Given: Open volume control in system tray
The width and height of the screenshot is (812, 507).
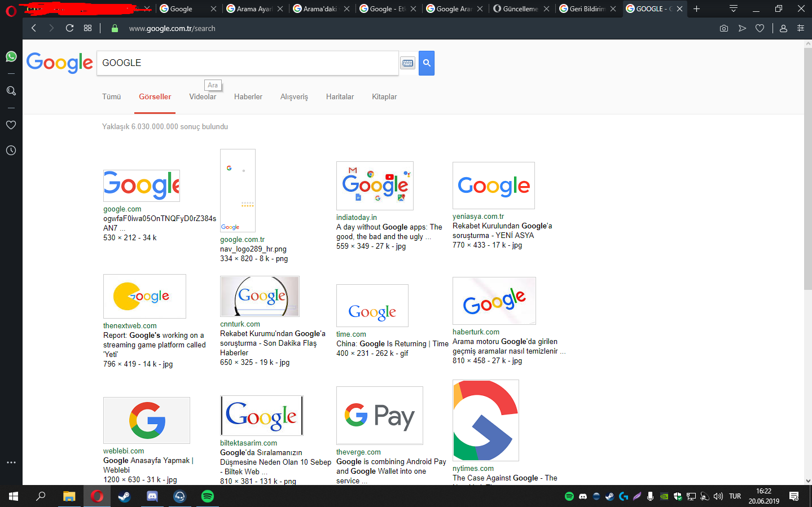Looking at the screenshot, I should pos(718,496).
